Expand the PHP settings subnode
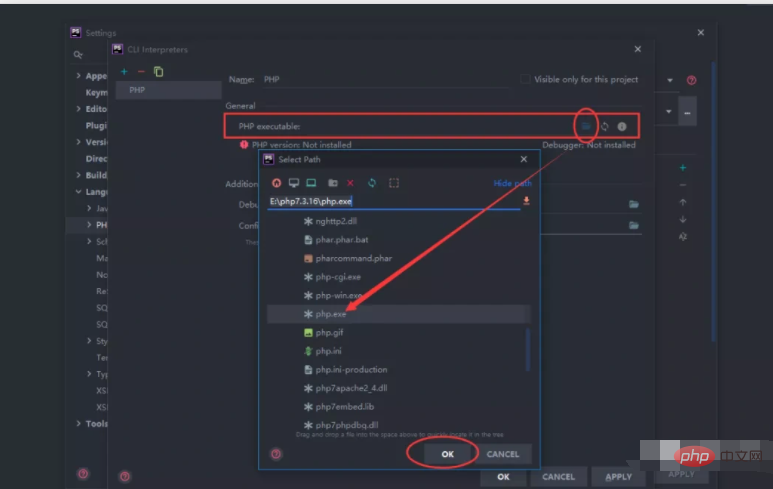This screenshot has width=773, height=489. coord(89,224)
